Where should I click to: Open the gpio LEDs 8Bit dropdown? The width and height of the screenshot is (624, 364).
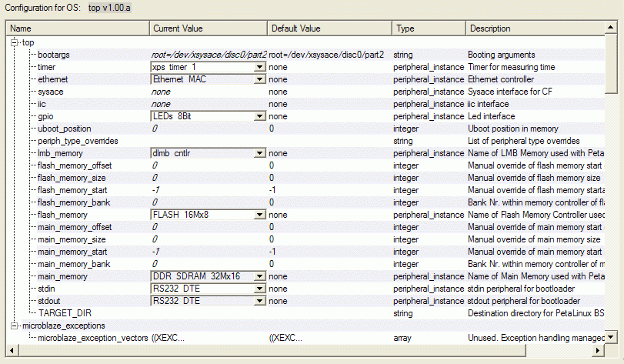(259, 116)
